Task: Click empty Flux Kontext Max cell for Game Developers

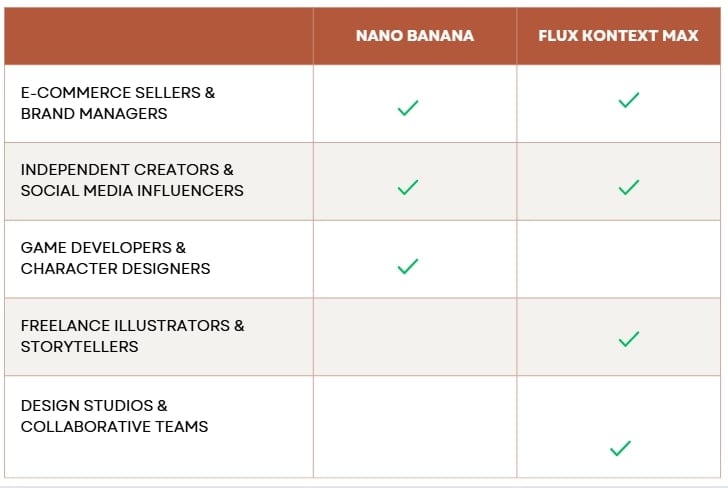Action: [x=620, y=259]
